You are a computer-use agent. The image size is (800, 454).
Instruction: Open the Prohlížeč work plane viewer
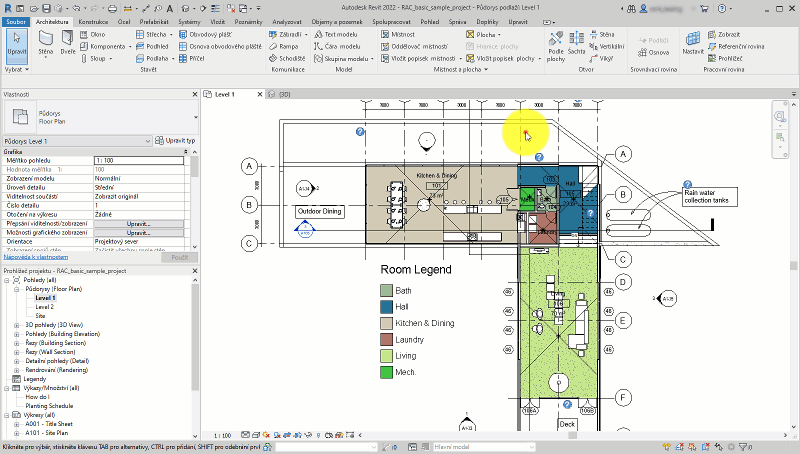tap(725, 59)
